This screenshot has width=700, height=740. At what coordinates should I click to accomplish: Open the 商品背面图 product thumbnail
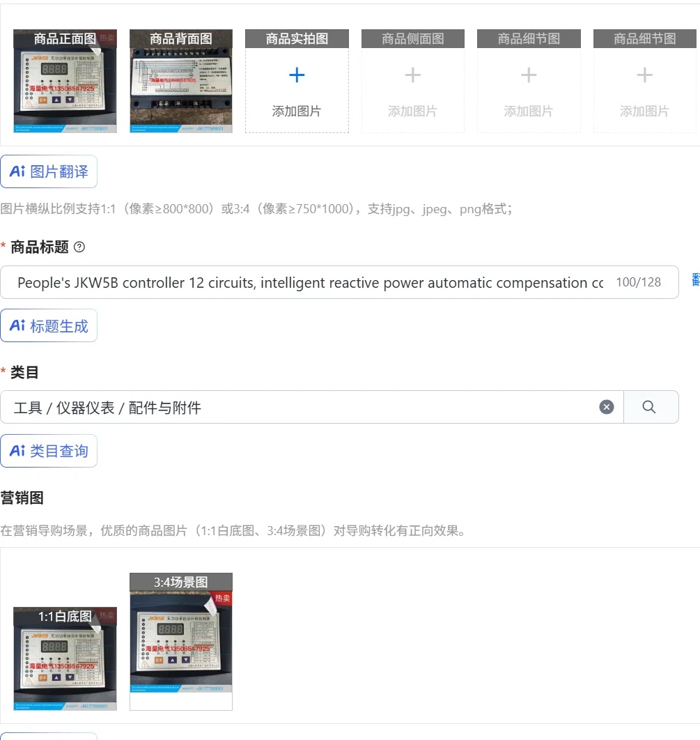pos(181,81)
